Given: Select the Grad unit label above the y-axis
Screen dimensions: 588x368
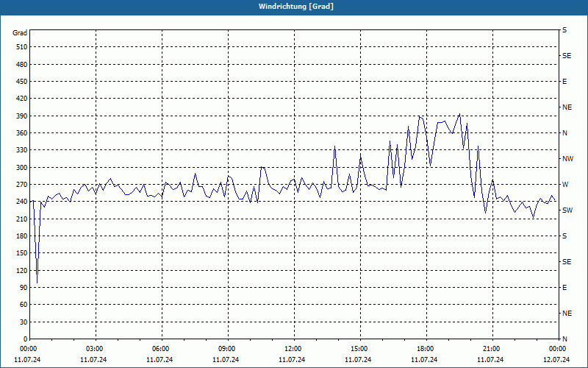Looking at the screenshot, I should [20, 33].
